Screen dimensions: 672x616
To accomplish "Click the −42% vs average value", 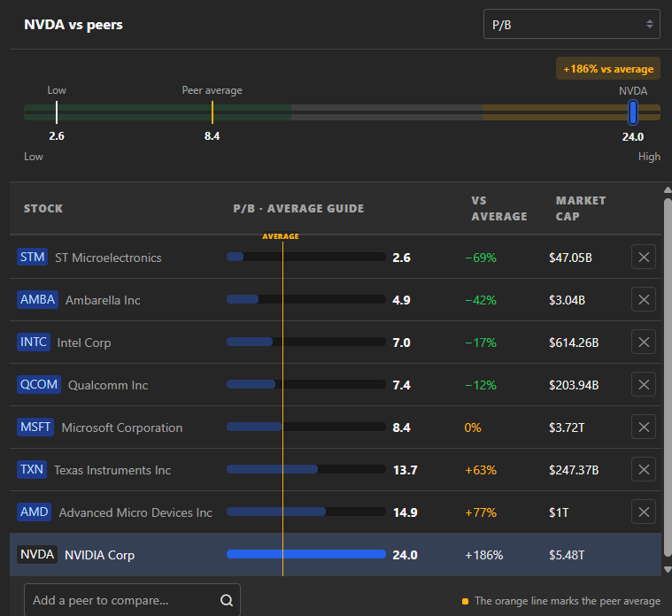I will (x=481, y=300).
